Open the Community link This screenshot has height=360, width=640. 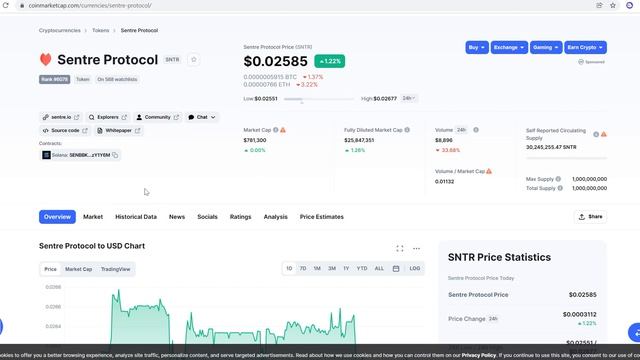coord(158,117)
